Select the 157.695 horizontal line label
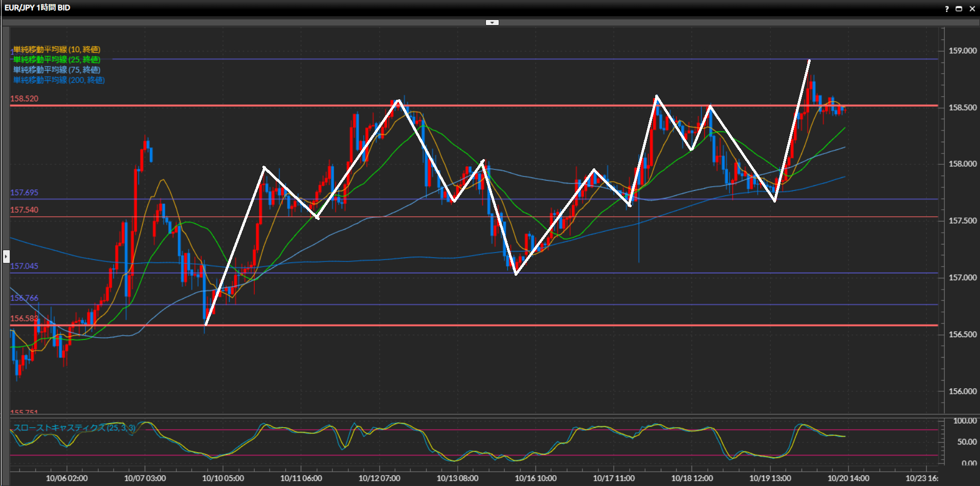The image size is (980, 486). [x=24, y=193]
